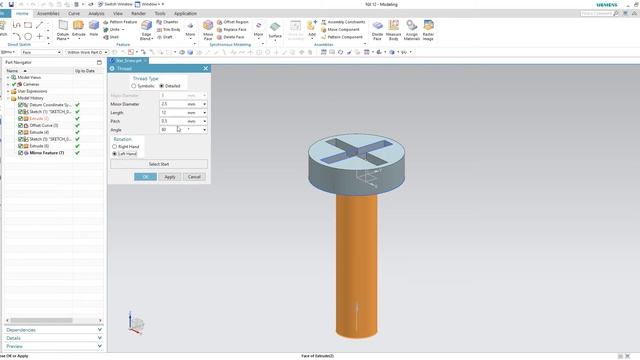Click the Select Start button
640x360 pixels.
[x=159, y=164]
